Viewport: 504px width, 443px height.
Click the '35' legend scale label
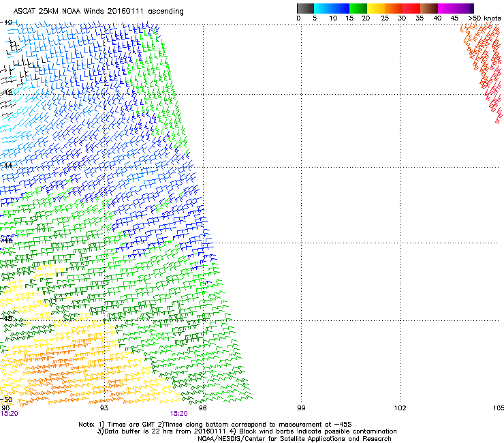(420, 18)
